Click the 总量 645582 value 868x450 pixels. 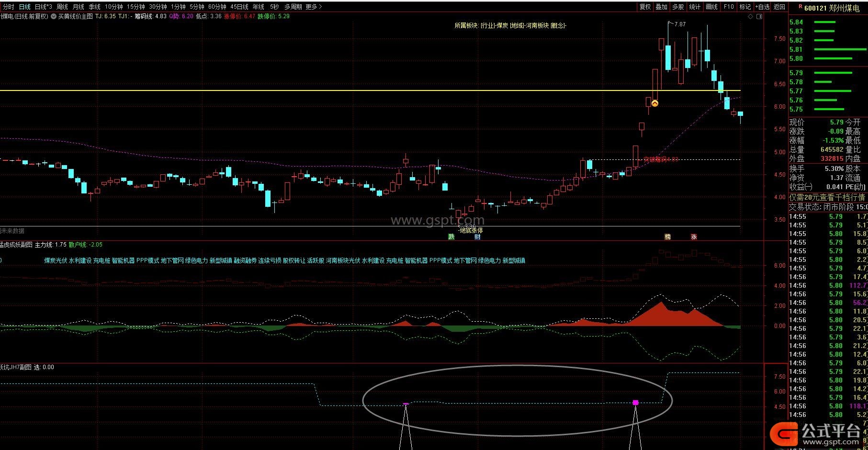[832, 150]
